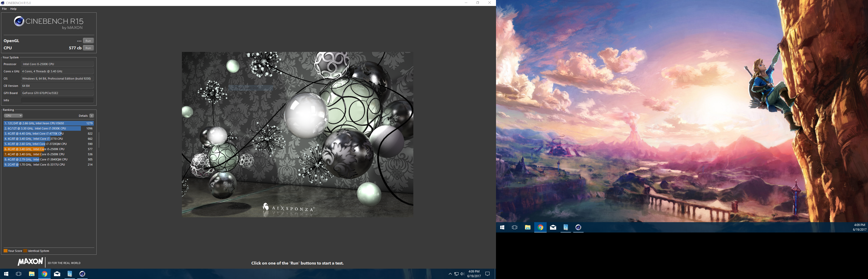Switch to Chrome on second monitor taskbar

point(540,227)
